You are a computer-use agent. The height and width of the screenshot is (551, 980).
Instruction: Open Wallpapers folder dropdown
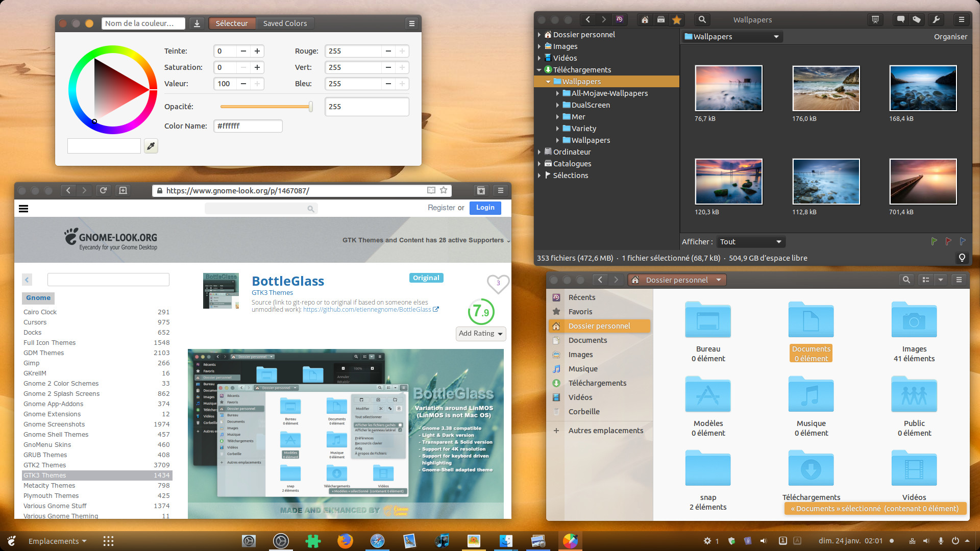click(x=732, y=37)
